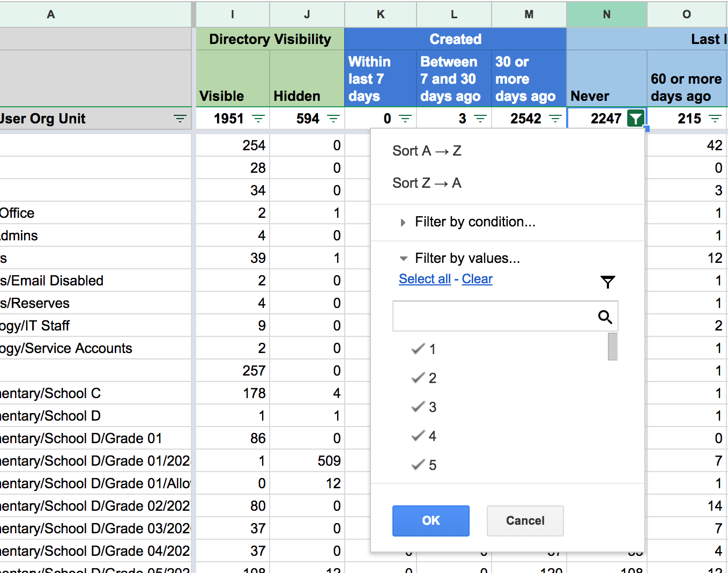Image resolution: width=728 pixels, height=573 pixels.
Task: Uncheck value 3 in the filter list
Action: (x=419, y=407)
